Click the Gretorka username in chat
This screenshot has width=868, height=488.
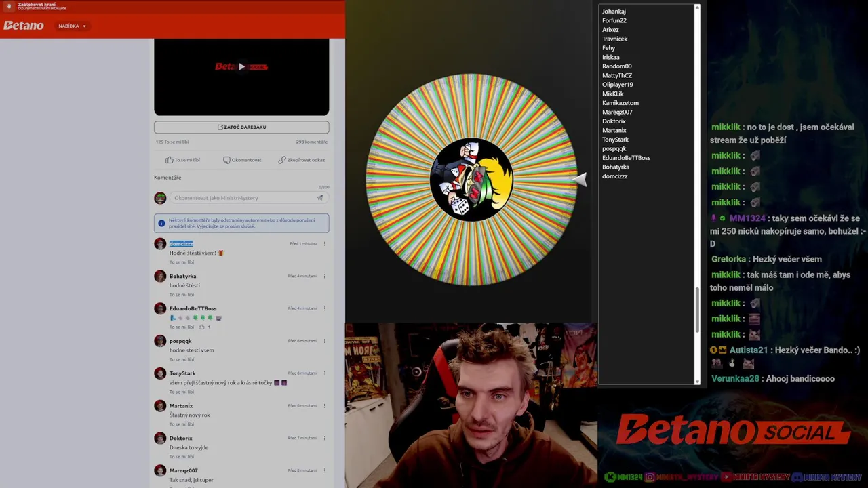pos(730,259)
